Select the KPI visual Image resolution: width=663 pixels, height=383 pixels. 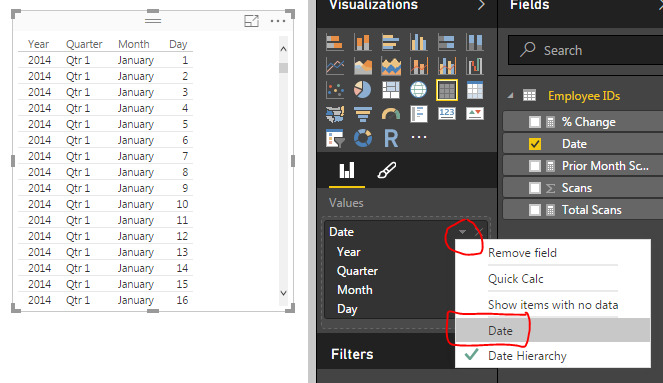point(474,113)
